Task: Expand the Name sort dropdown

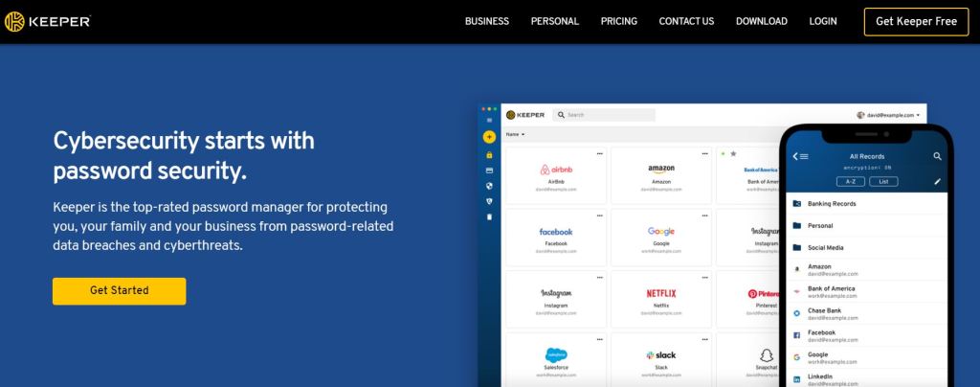Action: pos(515,134)
